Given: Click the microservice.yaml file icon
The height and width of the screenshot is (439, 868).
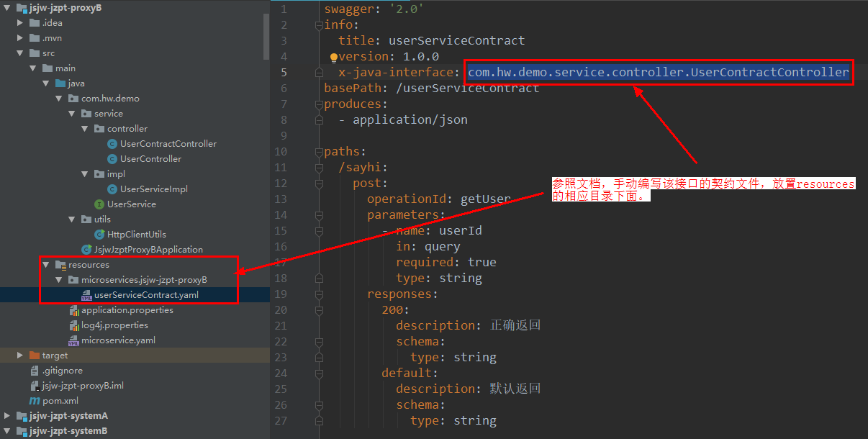Looking at the screenshot, I should [73, 340].
